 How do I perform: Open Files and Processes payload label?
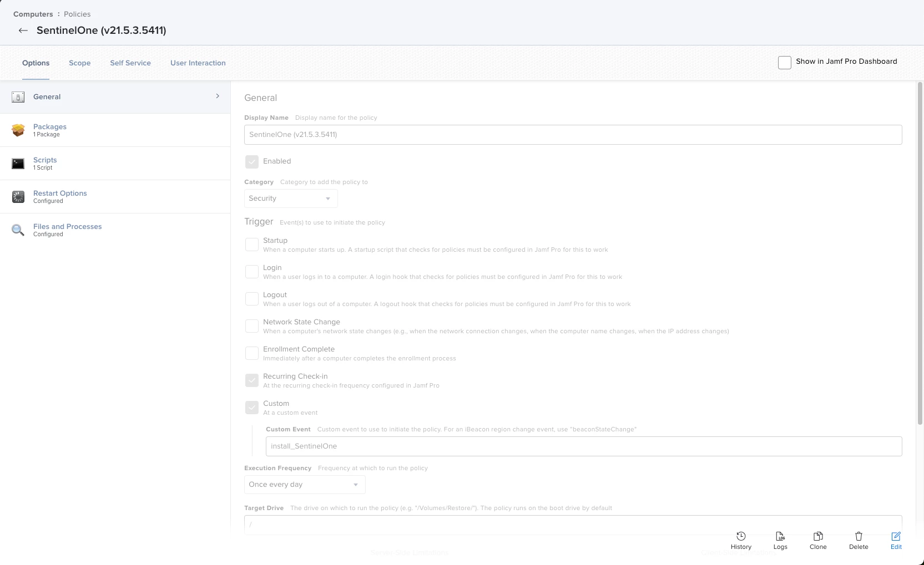click(x=68, y=227)
